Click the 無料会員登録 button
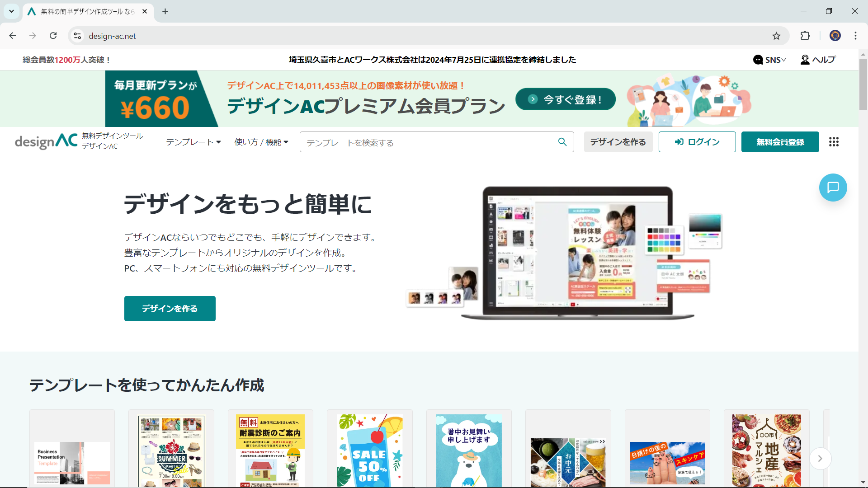Screen dimensions: 868x488 [x=780, y=142]
